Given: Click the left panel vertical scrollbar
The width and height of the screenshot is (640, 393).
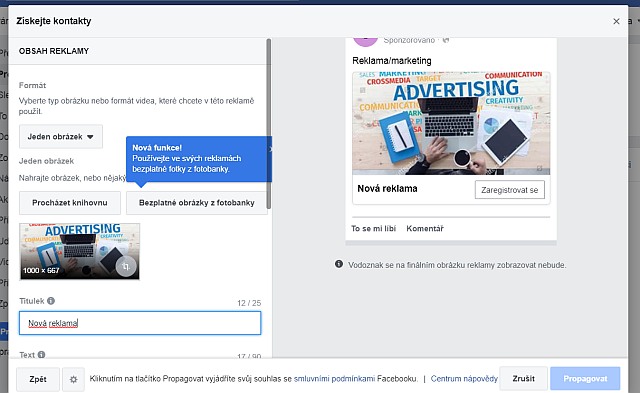Looking at the screenshot, I should 269,124.
